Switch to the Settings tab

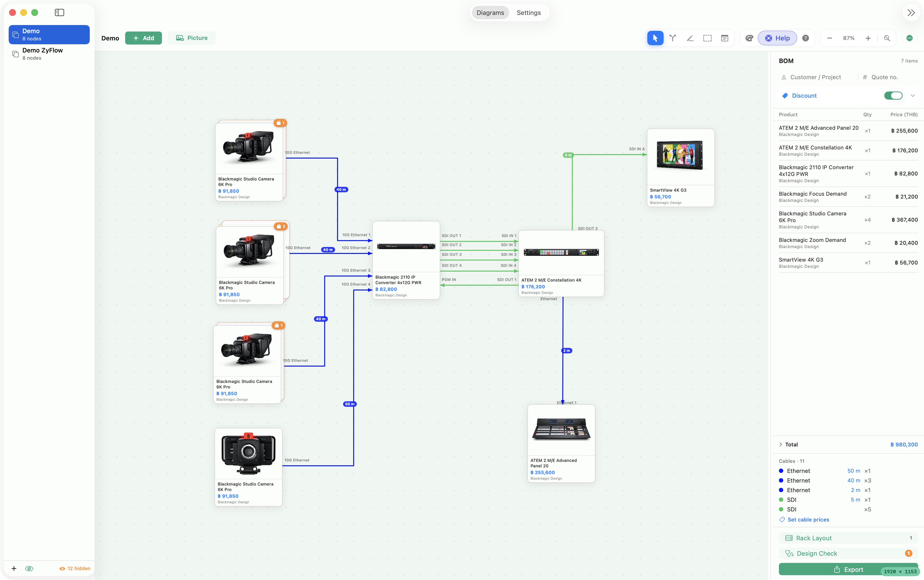pos(529,13)
